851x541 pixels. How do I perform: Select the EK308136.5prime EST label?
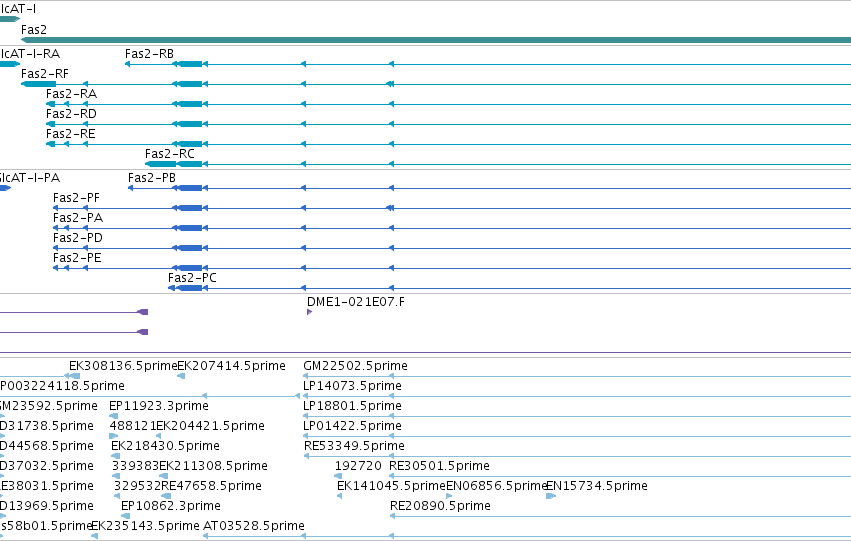pyautogui.click(x=123, y=366)
